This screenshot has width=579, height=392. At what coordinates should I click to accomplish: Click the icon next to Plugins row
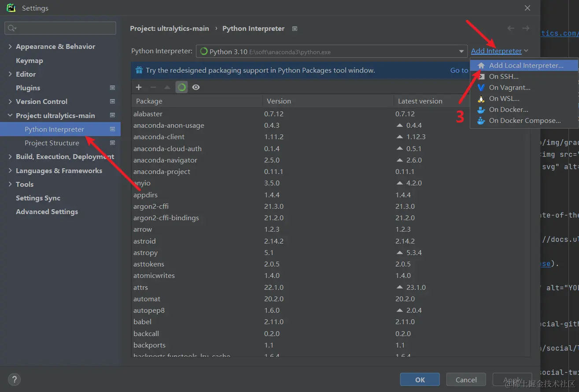click(x=112, y=88)
